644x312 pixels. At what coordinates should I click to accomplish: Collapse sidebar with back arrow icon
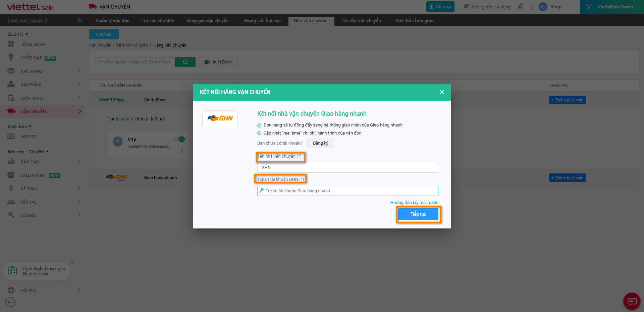point(10,302)
